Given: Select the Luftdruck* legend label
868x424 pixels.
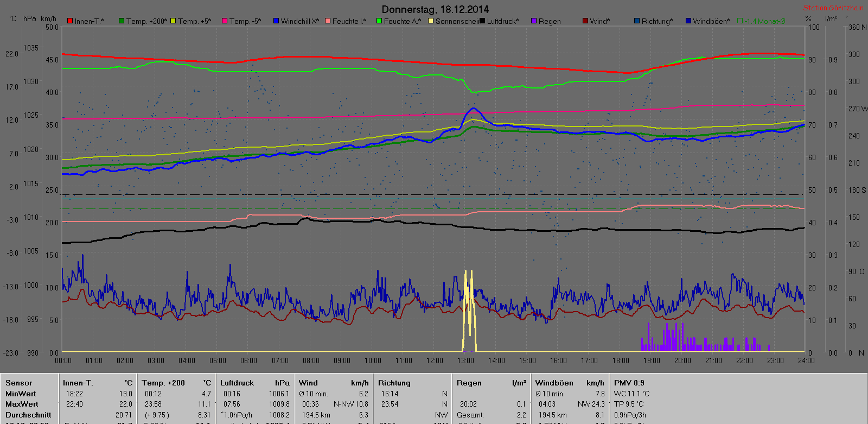Looking at the screenshot, I should (503, 21).
